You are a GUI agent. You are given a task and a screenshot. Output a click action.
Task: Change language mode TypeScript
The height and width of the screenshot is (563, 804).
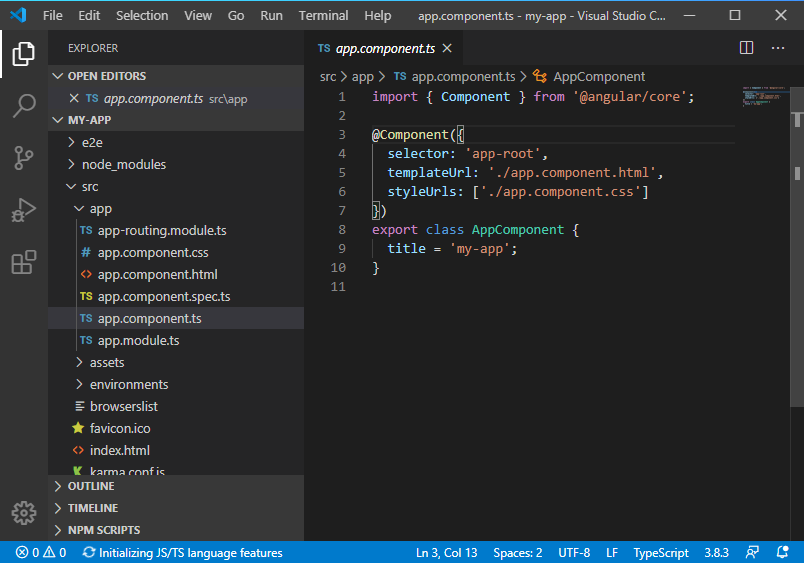point(660,552)
